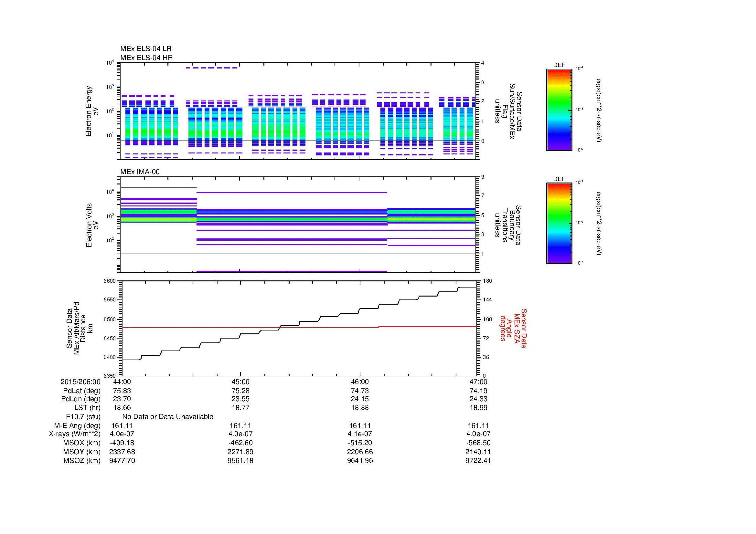Click the black stepped altitude line

(299, 323)
